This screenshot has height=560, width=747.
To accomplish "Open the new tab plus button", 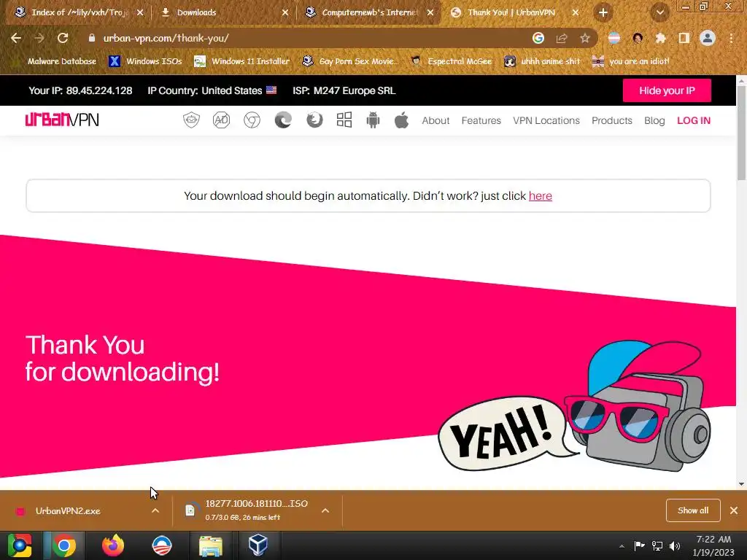I will point(603,12).
